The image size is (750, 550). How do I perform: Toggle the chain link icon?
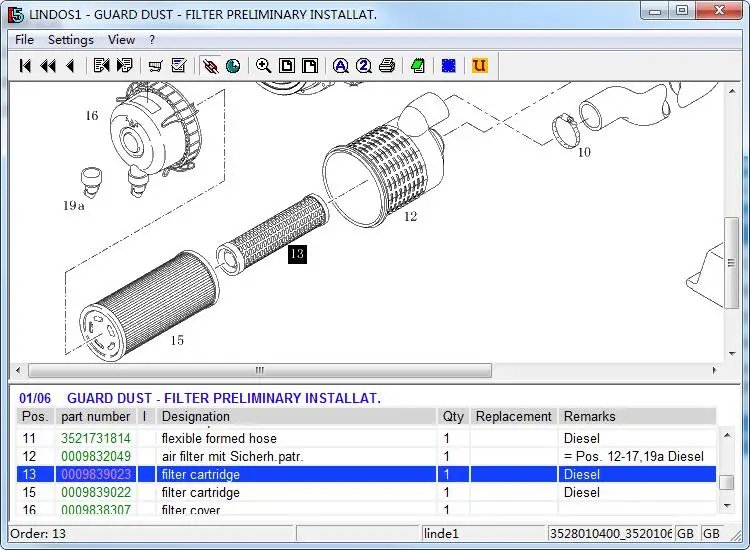(x=210, y=66)
